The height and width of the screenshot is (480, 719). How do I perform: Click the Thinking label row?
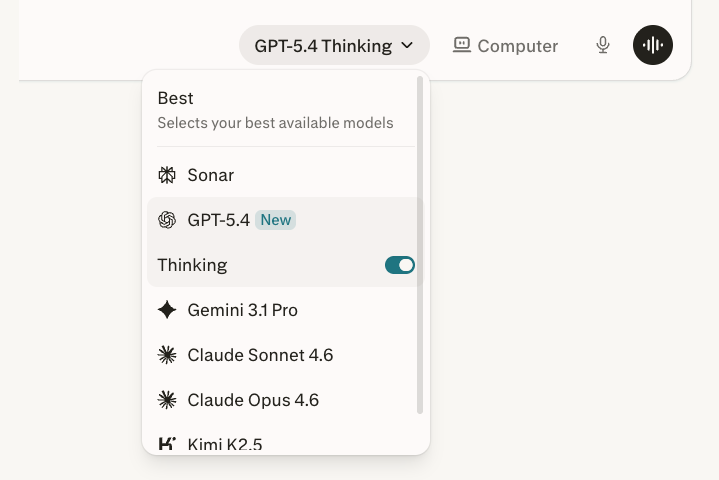[x=192, y=265]
